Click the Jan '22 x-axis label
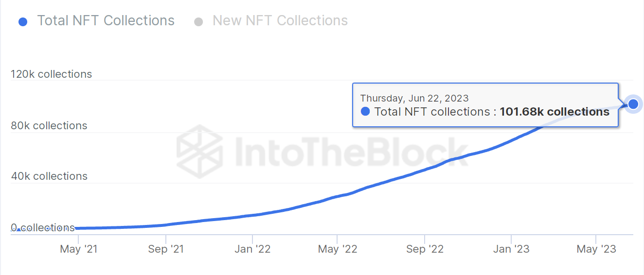Viewport: 644px width, 275px height. tap(252, 249)
